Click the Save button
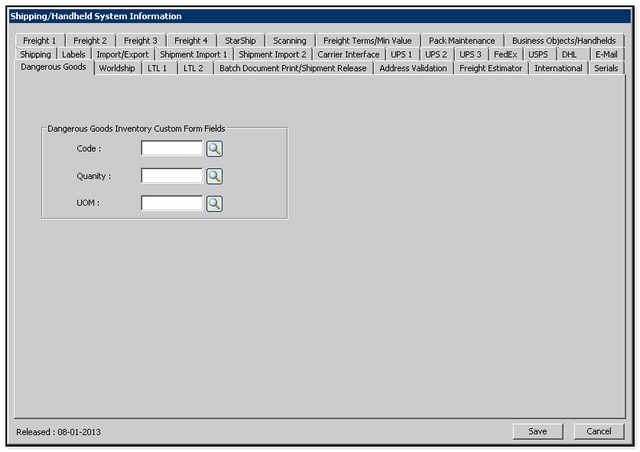Image resolution: width=640 pixels, height=452 pixels. [537, 431]
